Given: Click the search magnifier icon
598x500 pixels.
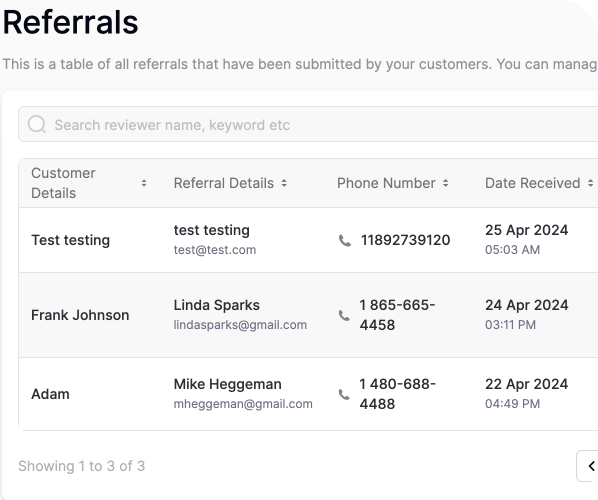Looking at the screenshot, I should pyautogui.click(x=37, y=124).
